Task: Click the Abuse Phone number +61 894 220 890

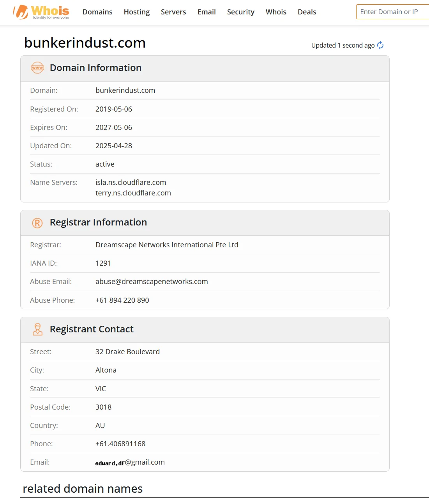Action: [122, 300]
